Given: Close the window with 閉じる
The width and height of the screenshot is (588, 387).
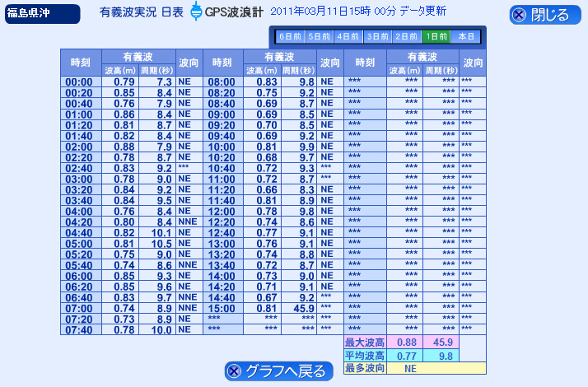Looking at the screenshot, I should 545,15.
